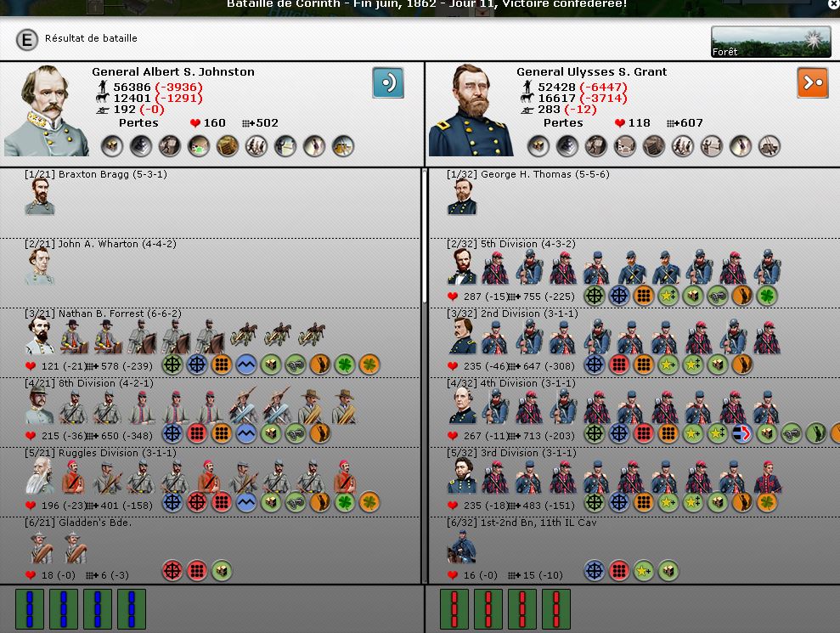Click the red crosshair icon in Gladden's Bde. row

172,571
